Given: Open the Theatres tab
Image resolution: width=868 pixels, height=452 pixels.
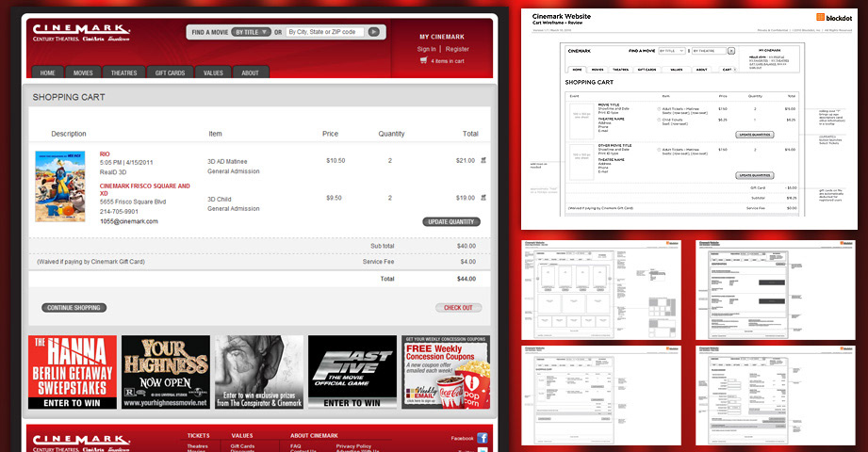Looking at the screenshot, I should 124,73.
